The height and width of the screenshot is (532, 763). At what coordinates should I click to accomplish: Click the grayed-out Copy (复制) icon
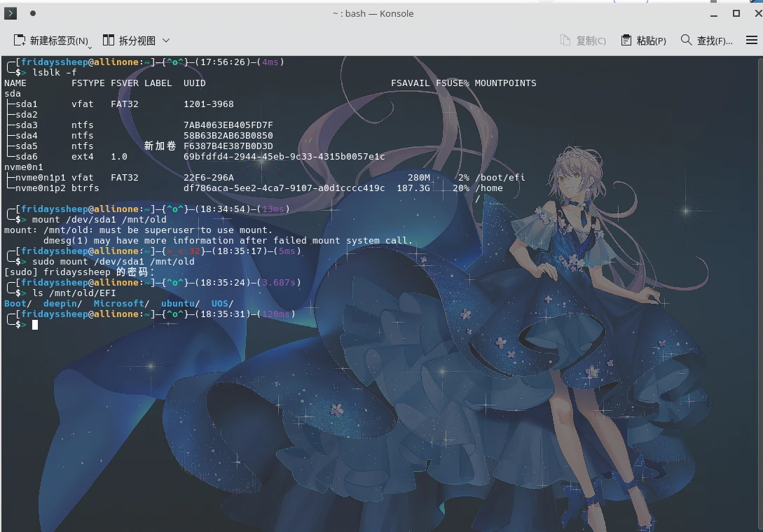pyautogui.click(x=565, y=40)
